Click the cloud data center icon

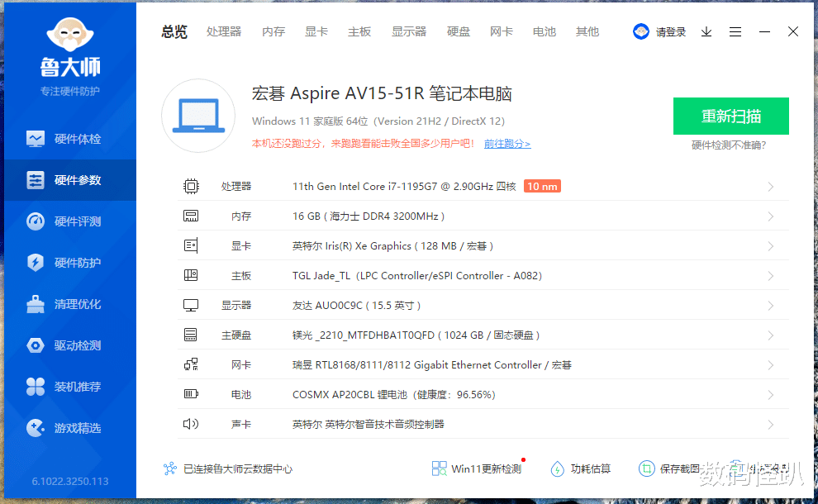(170, 468)
